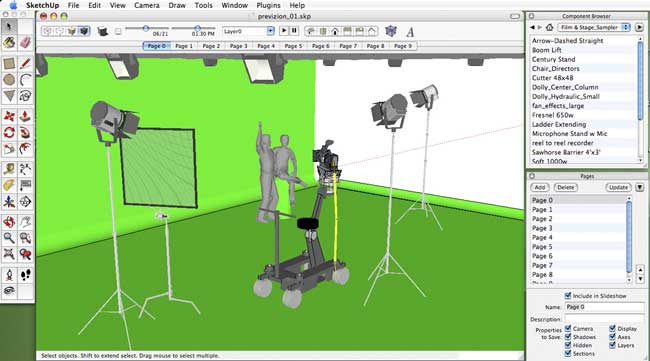Pick the Paint Bucket tool
Screen dimensions: 650x361
[x=9, y=42]
